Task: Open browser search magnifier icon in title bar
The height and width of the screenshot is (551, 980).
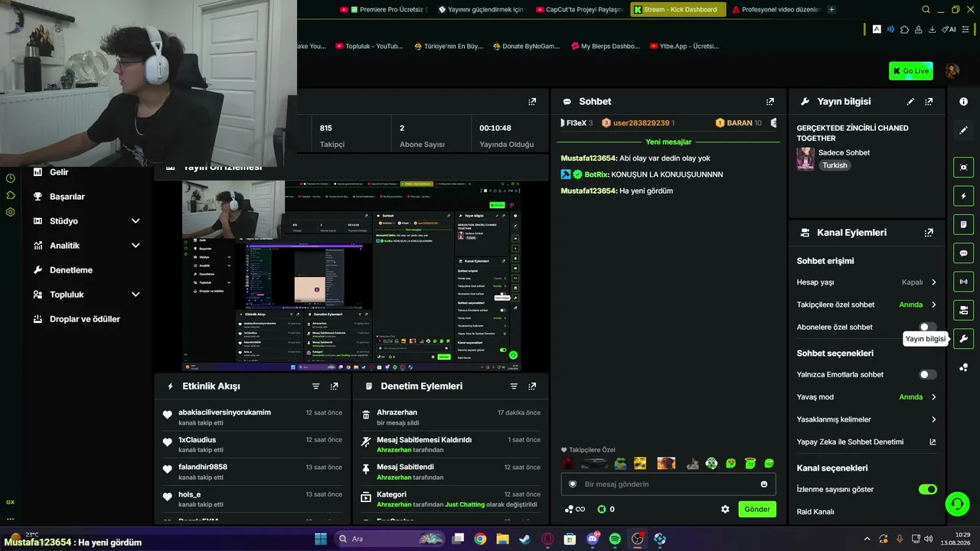Action: (x=926, y=10)
